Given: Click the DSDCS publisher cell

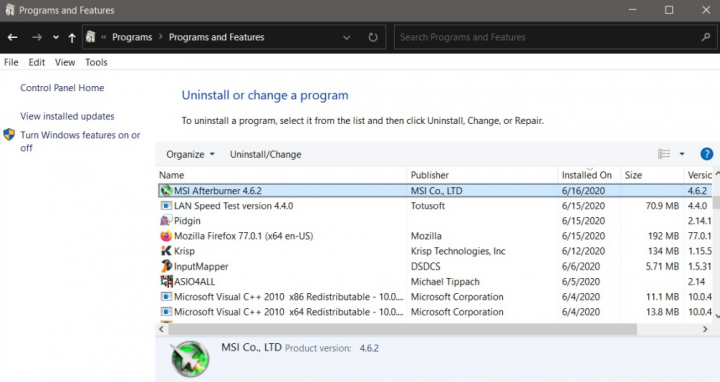Looking at the screenshot, I should click(425, 266).
